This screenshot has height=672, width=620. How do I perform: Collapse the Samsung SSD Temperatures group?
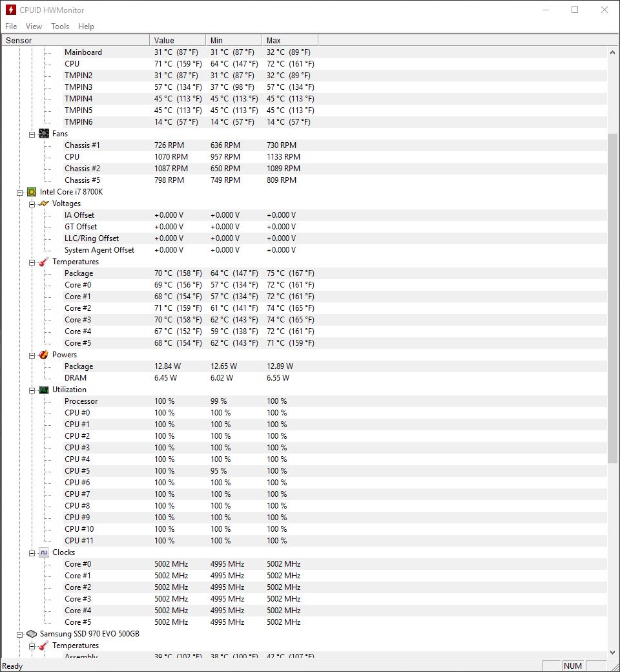tap(32, 646)
